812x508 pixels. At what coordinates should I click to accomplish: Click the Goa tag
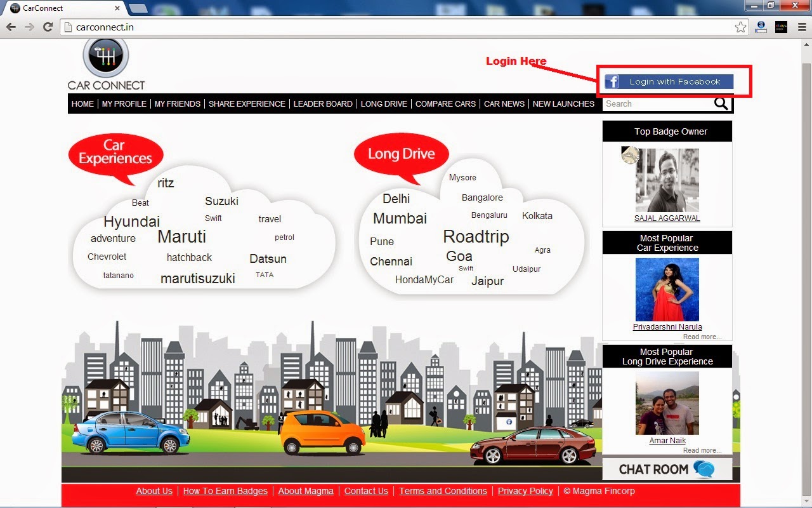[x=459, y=256]
